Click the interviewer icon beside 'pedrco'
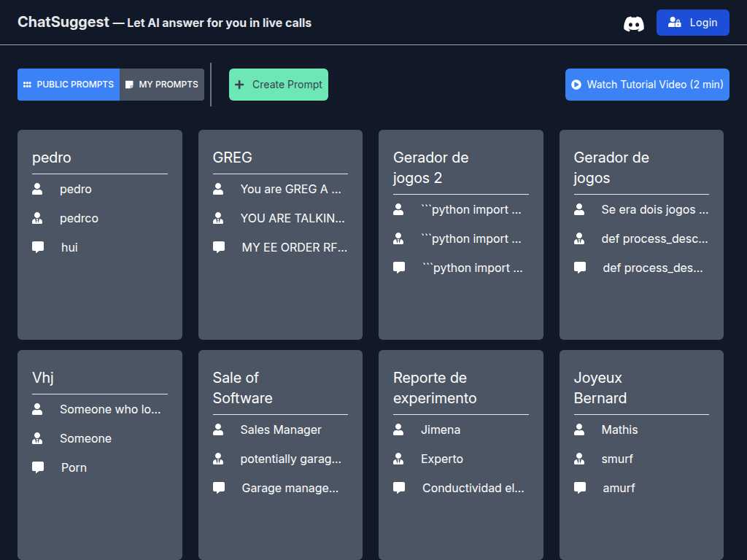 pos(37,218)
